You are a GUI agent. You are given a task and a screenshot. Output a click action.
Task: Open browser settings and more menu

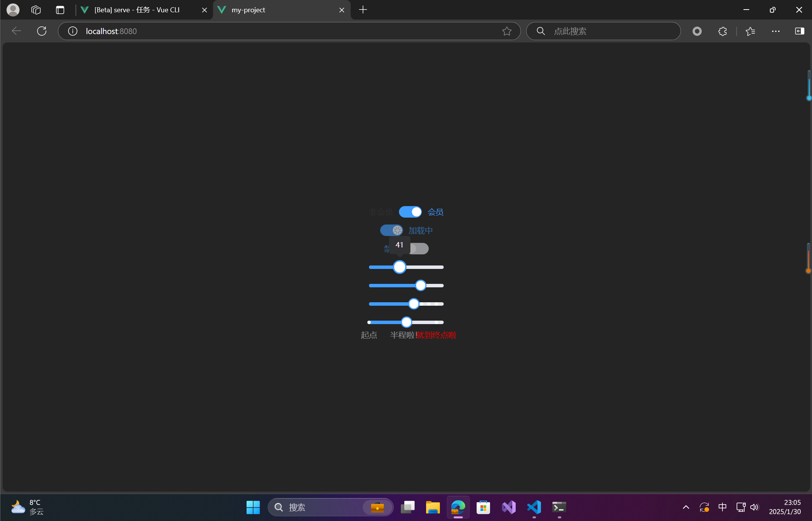pyautogui.click(x=776, y=31)
